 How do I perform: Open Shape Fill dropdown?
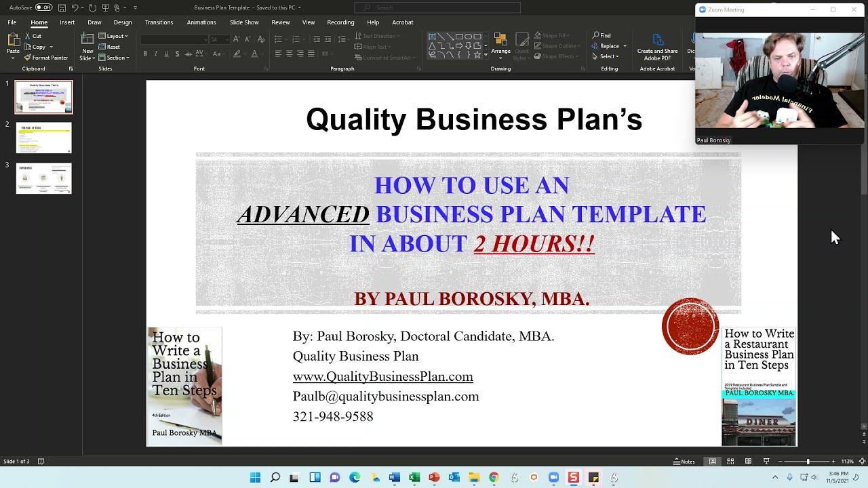pyautogui.click(x=553, y=35)
